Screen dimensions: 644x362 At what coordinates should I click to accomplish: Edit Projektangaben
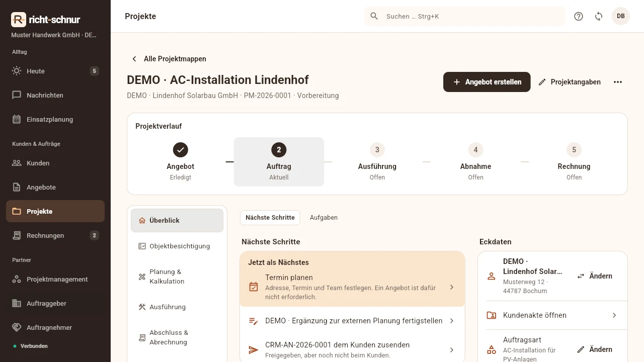[570, 82]
